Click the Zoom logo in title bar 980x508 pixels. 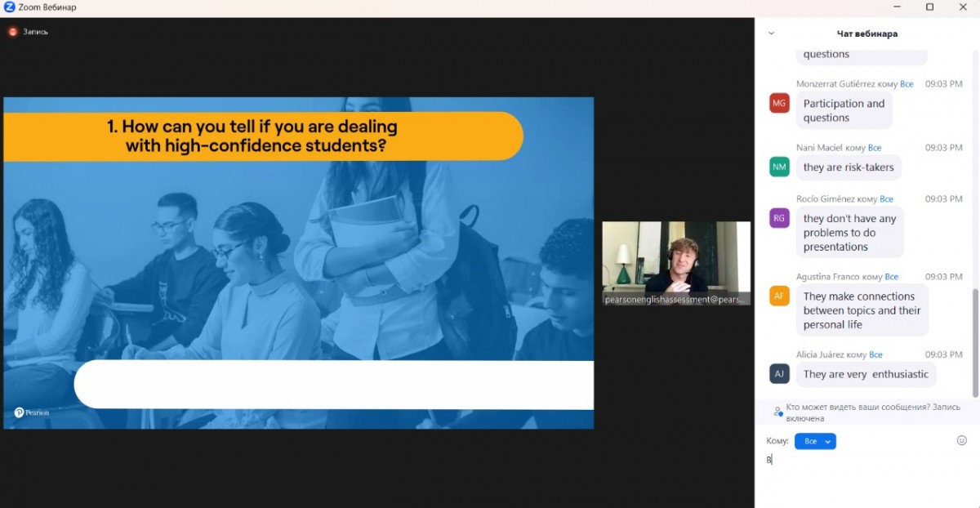point(9,7)
